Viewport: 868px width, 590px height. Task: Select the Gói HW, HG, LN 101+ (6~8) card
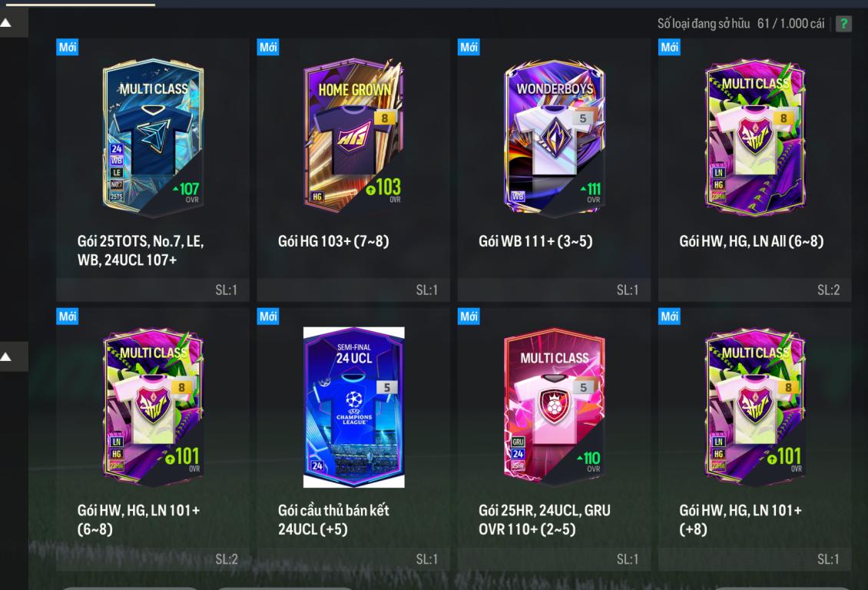(153, 439)
